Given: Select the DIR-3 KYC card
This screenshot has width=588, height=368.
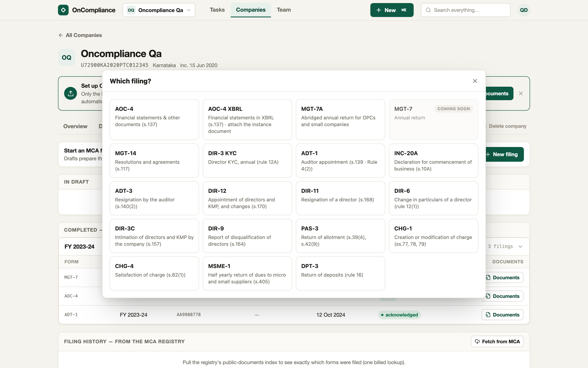Looking at the screenshot, I should 247,161.
